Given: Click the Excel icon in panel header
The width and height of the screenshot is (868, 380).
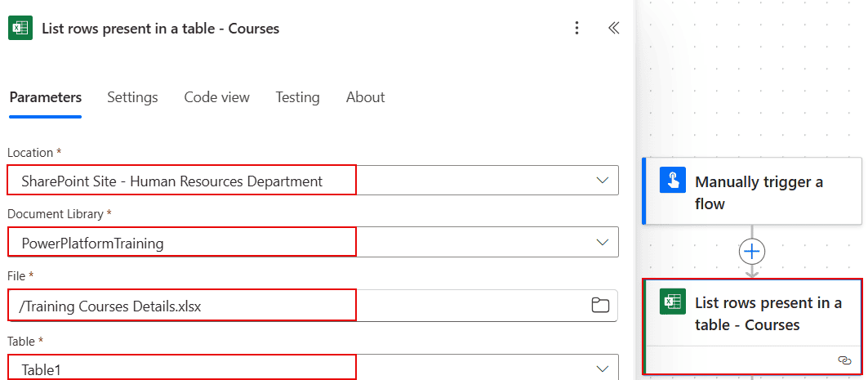Looking at the screenshot, I should coord(20,29).
